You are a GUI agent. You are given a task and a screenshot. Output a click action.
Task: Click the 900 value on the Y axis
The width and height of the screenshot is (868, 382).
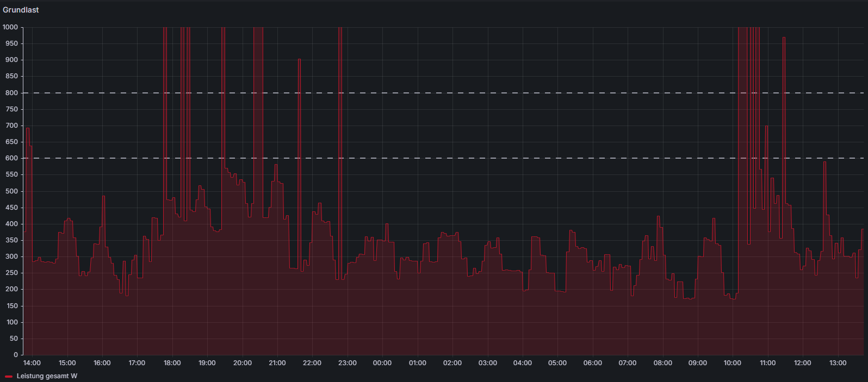pos(12,60)
